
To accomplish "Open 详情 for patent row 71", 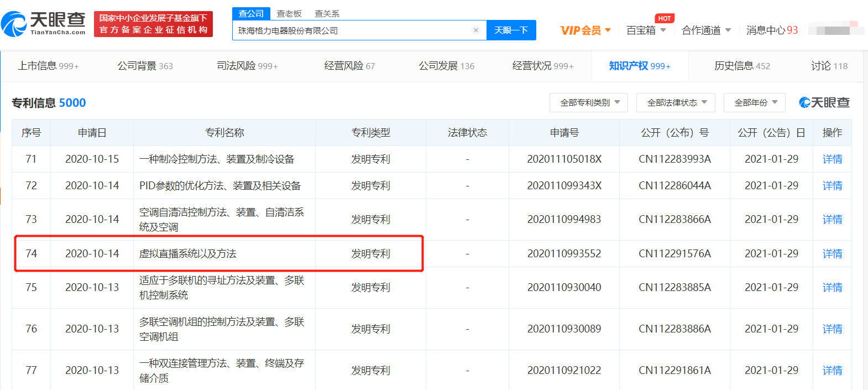I will tap(832, 159).
